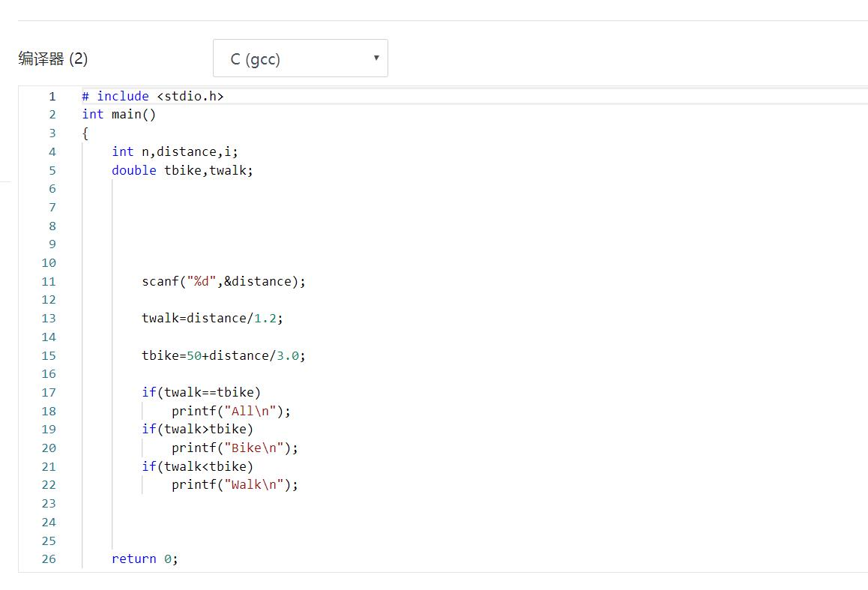The width and height of the screenshot is (868, 590).
Task: Click line number 17 in the gutter
Action: (49, 392)
